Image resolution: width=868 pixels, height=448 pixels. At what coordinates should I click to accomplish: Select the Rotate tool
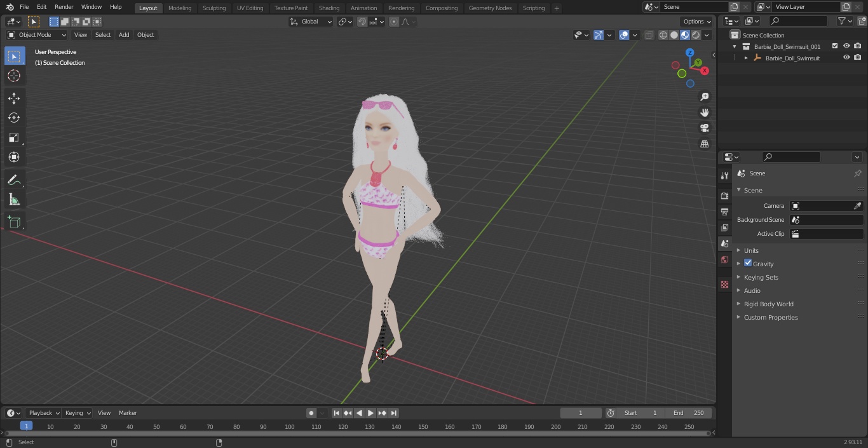coord(14,118)
